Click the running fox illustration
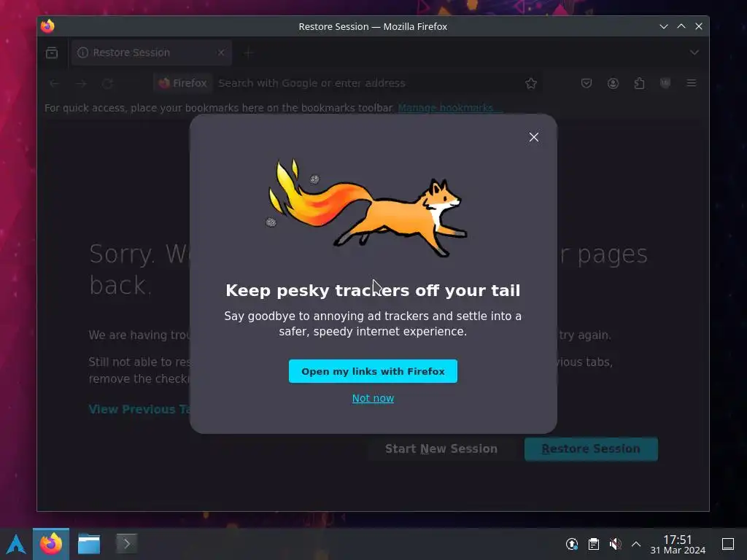The width and height of the screenshot is (747, 560). coord(366,208)
